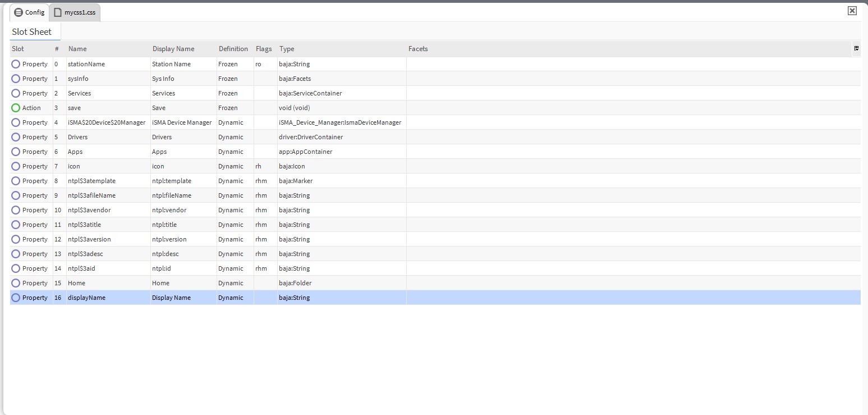This screenshot has height=415, width=868.
Task: Click the Type column header
Action: tap(287, 49)
